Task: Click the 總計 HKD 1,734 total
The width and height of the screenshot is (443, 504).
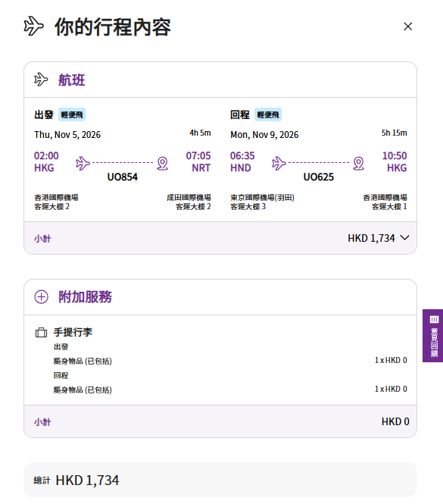Action: tap(76, 481)
